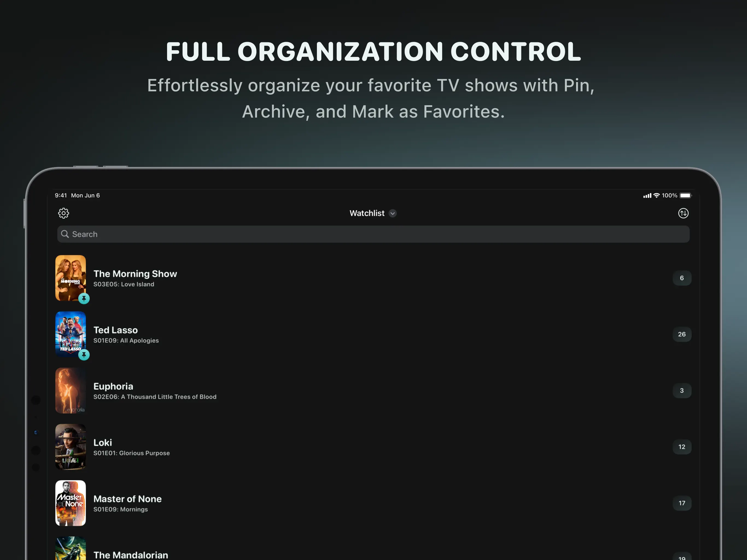Screen dimensions: 747x560
Task: Click The Morning Show episode count 6
Action: point(681,278)
